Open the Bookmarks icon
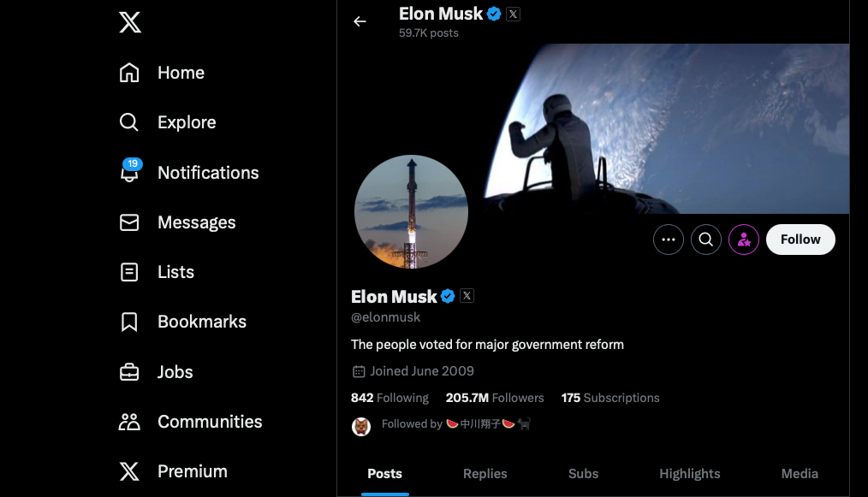This screenshot has height=497, width=868. [x=129, y=322]
